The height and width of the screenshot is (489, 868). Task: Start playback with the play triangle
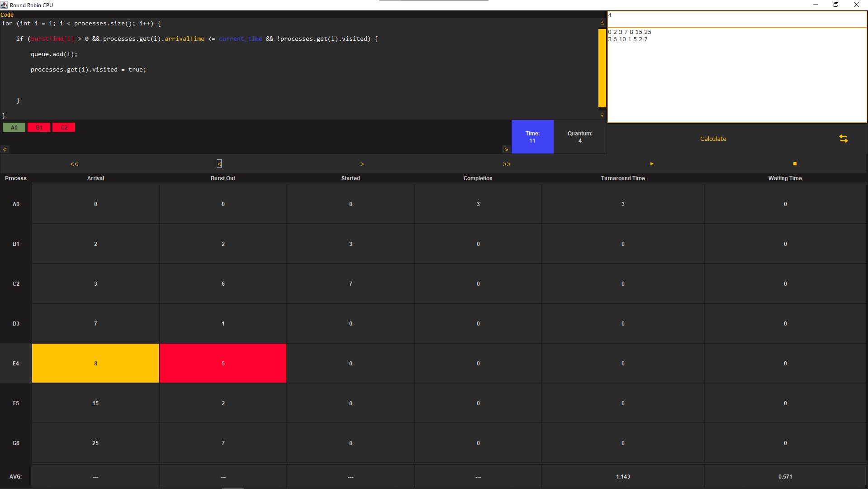tap(651, 163)
